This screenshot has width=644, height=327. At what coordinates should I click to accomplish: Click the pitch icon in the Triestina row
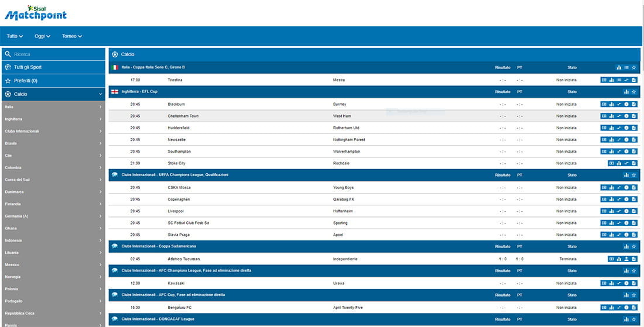coord(604,80)
